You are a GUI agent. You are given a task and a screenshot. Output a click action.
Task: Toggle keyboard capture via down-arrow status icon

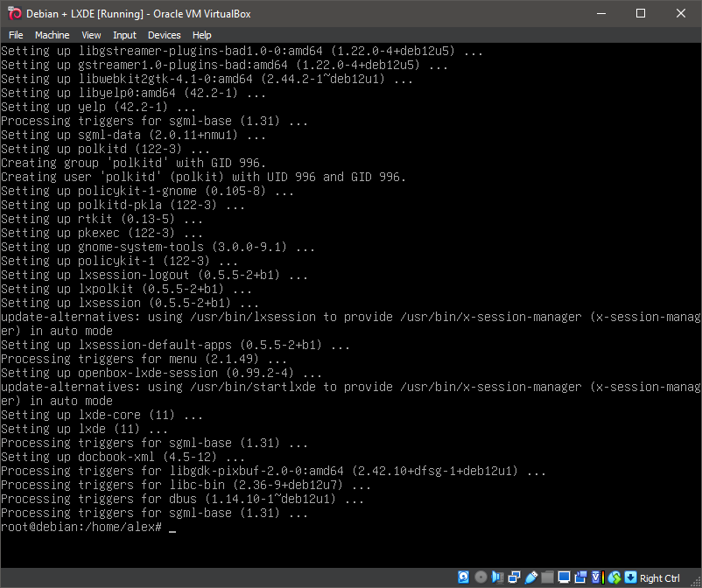click(631, 577)
